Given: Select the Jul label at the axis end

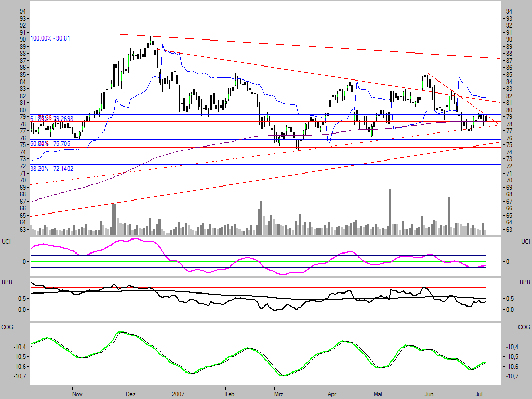Looking at the screenshot, I should click(478, 394).
